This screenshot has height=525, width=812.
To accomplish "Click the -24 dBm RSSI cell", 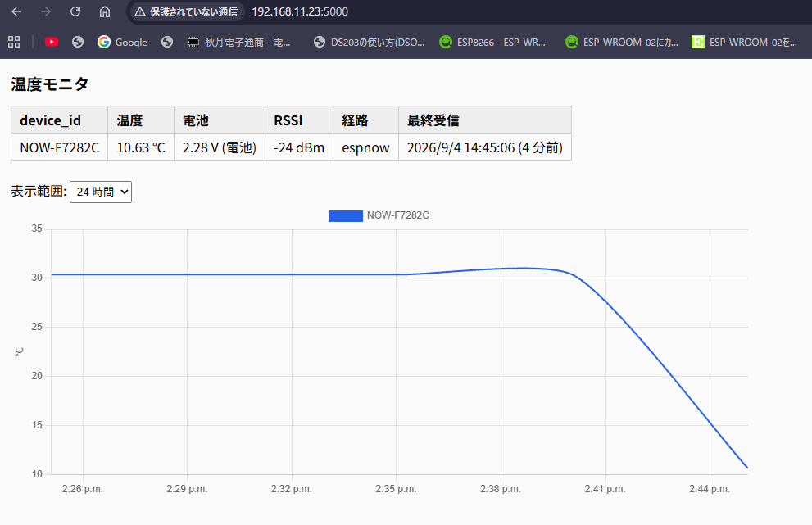I will [299, 147].
